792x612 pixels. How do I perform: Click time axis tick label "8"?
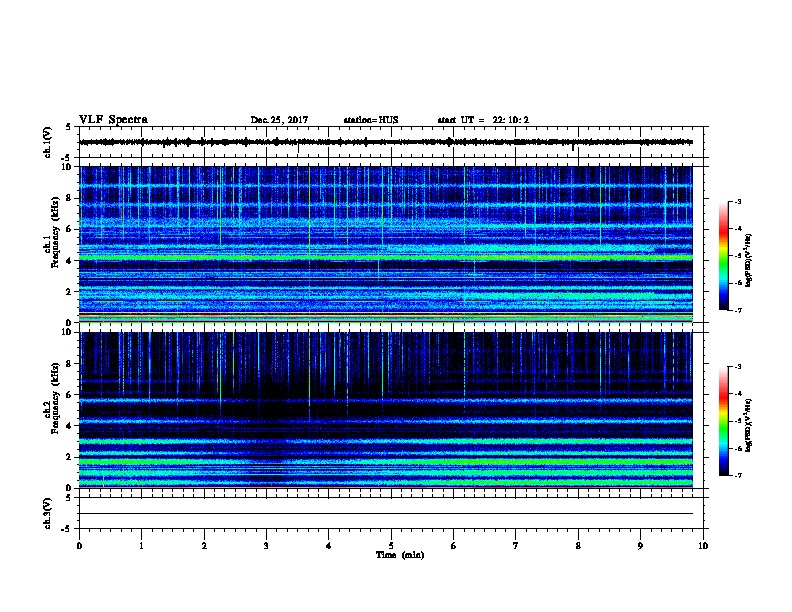click(578, 546)
